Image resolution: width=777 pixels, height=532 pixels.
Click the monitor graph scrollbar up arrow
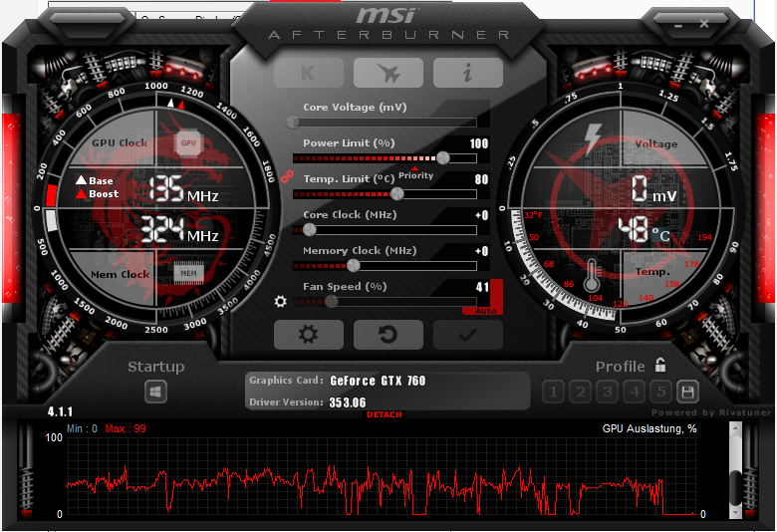[735, 428]
